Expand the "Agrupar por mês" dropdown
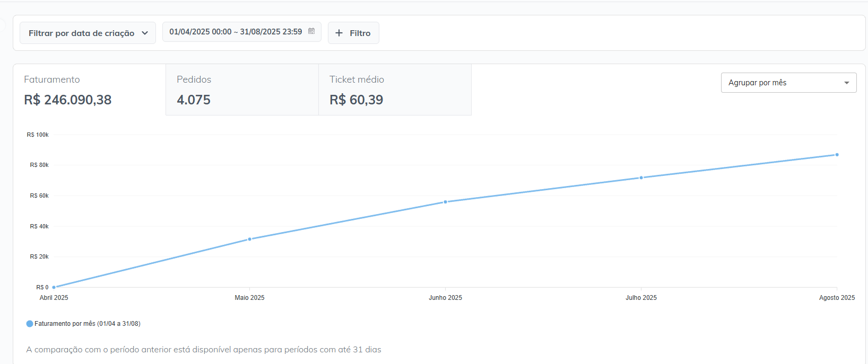Image resolution: width=868 pixels, height=364 pixels. (x=789, y=83)
